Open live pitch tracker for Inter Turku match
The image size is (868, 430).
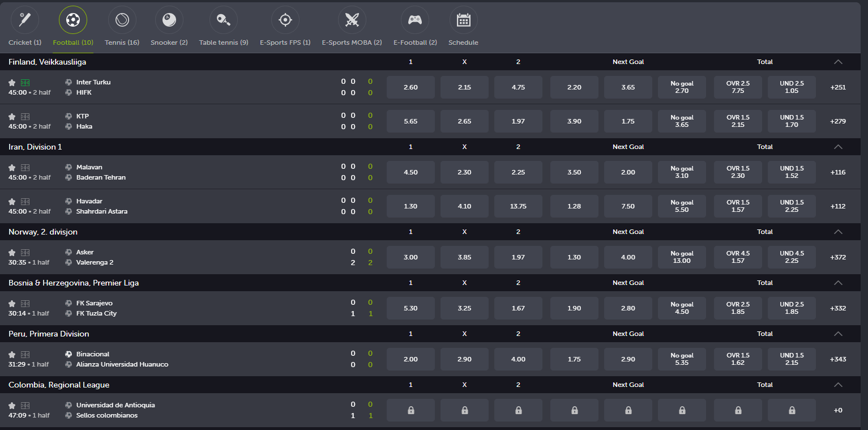[x=25, y=83]
